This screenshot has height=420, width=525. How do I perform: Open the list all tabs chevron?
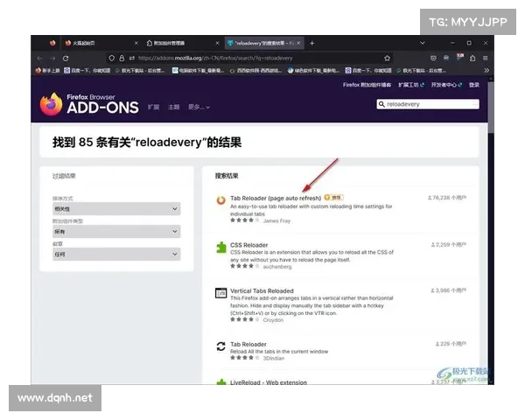(x=423, y=43)
